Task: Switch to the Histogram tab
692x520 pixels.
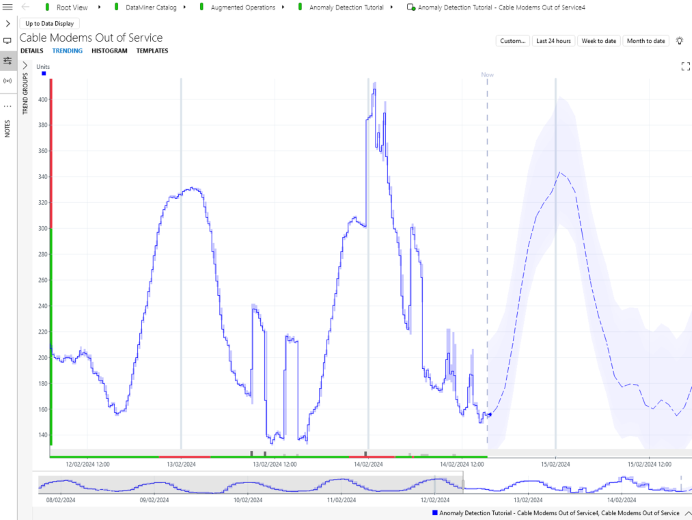Action: click(x=109, y=51)
